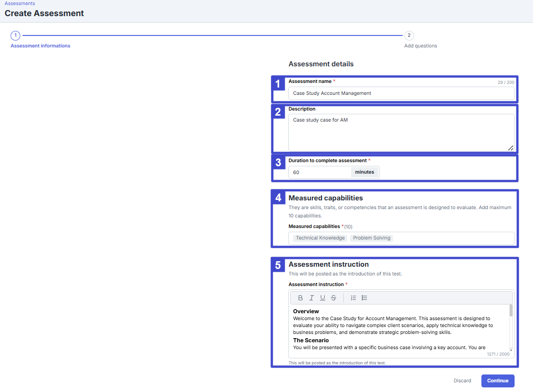Image resolution: width=533 pixels, height=392 pixels.
Task: Click the duration minutes input field
Action: point(320,172)
